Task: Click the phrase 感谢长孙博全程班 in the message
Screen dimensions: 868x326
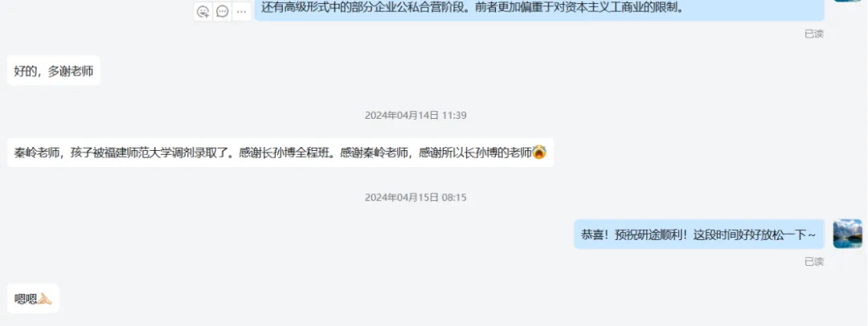Action: pyautogui.click(x=285, y=153)
